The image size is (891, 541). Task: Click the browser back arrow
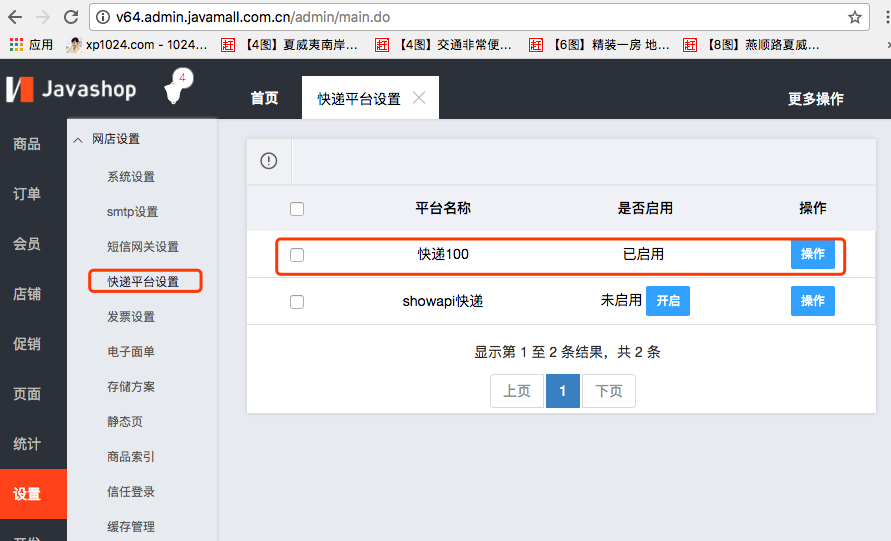point(15,17)
